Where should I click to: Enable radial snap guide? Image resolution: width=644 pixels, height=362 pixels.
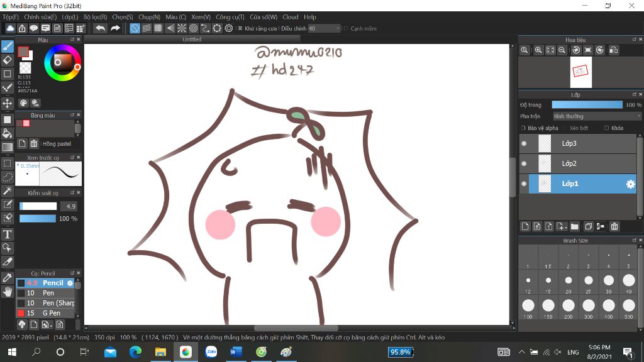182,28
